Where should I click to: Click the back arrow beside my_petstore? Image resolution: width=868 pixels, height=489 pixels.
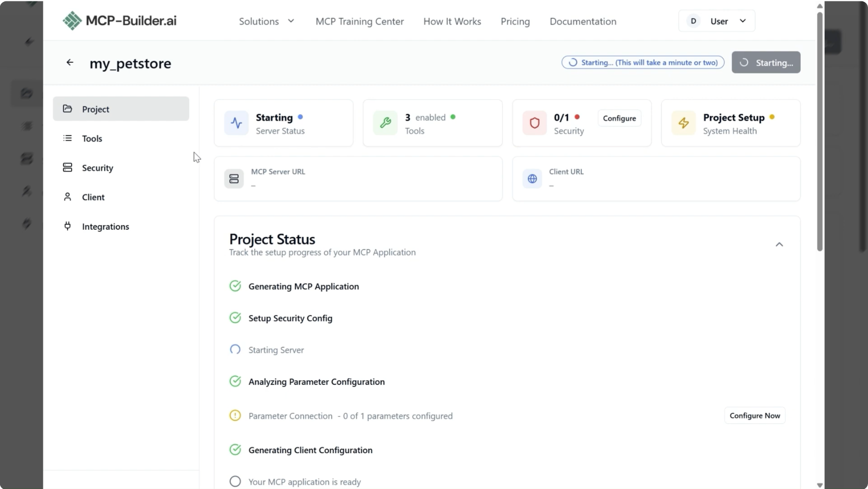coord(70,62)
